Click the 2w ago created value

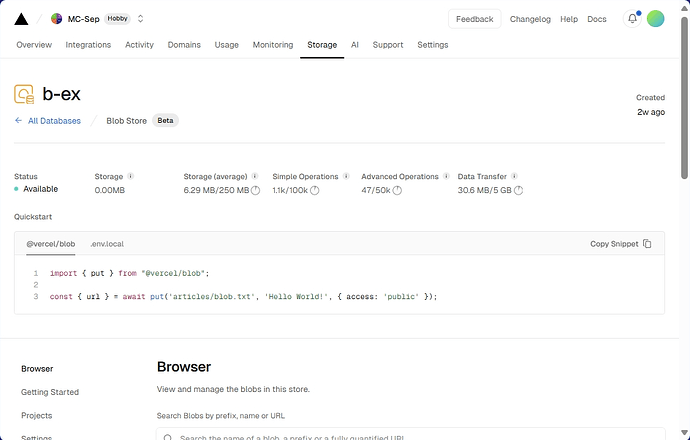pos(651,112)
